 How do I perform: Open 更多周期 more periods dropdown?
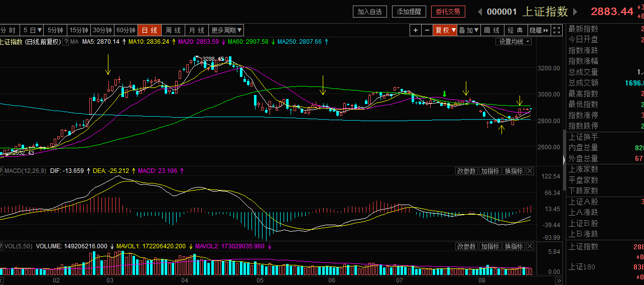[226, 30]
